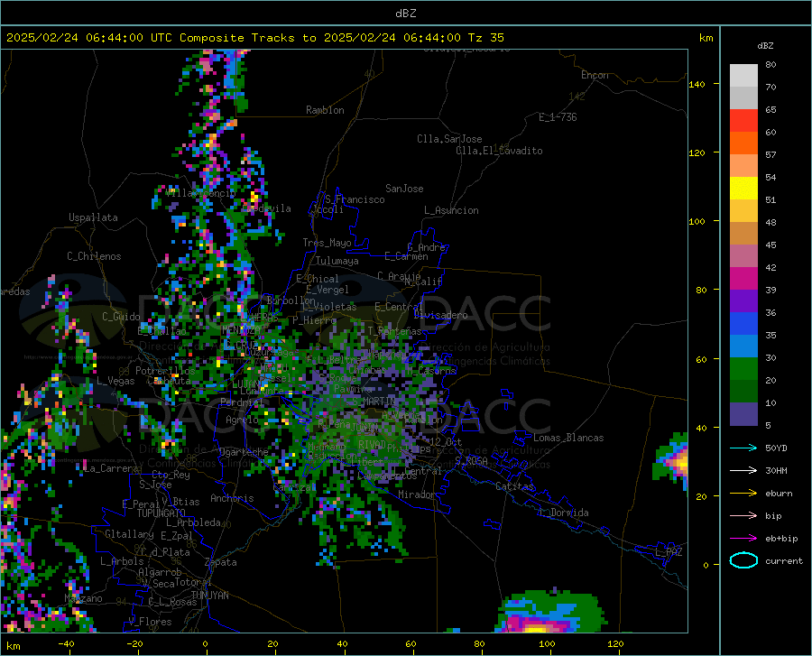The image size is (812, 656).
Task: Click the Uspallata map label
Action: (93, 217)
